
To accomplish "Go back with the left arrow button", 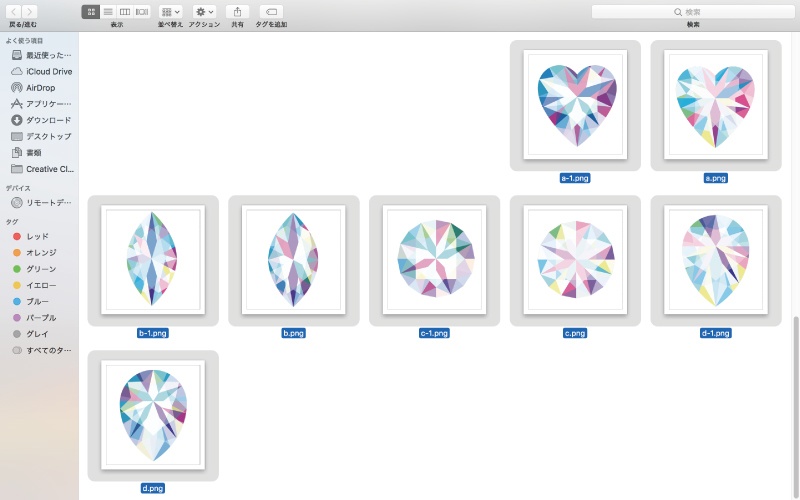I will [x=14, y=12].
